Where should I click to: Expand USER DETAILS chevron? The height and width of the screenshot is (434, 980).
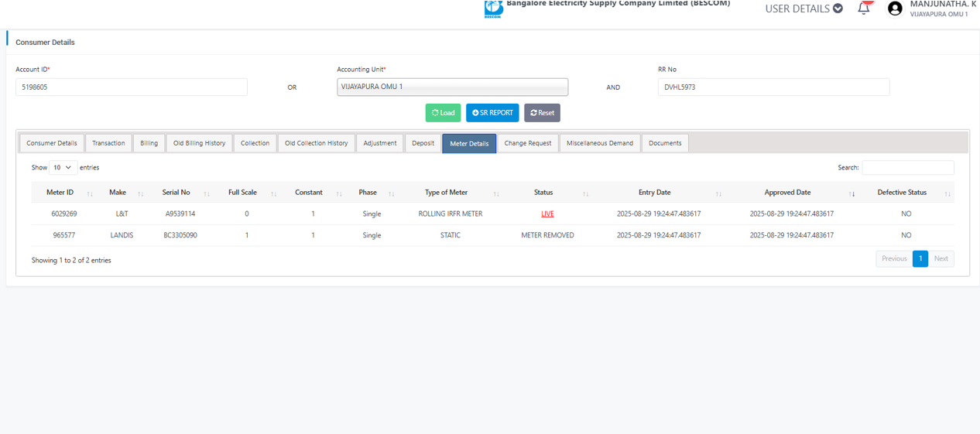click(x=838, y=9)
